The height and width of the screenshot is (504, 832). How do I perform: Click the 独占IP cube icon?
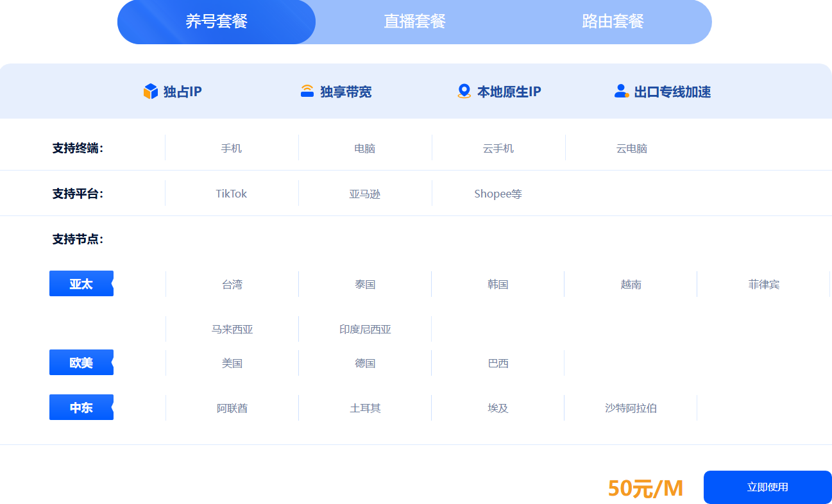[150, 92]
